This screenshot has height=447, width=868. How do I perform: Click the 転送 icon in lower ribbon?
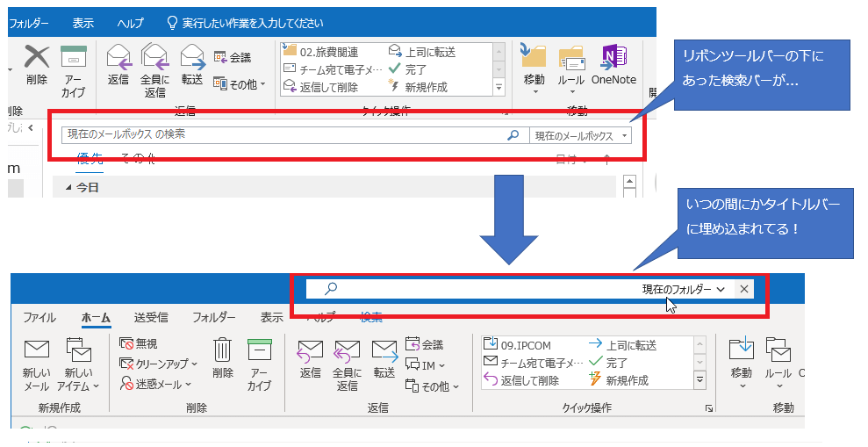[384, 351]
